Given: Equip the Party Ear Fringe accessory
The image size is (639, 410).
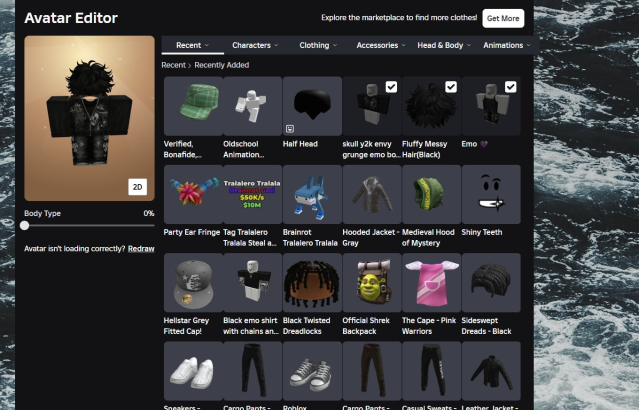Looking at the screenshot, I should pos(191,195).
